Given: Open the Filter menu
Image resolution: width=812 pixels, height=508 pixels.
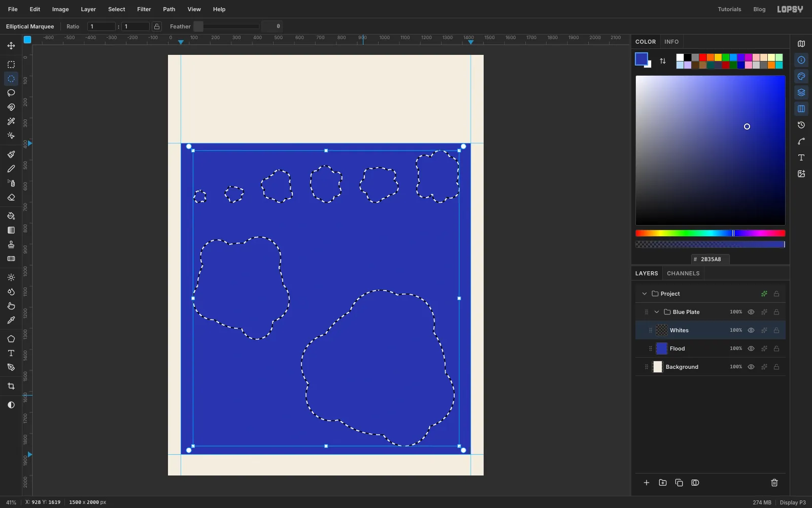Looking at the screenshot, I should (x=144, y=9).
